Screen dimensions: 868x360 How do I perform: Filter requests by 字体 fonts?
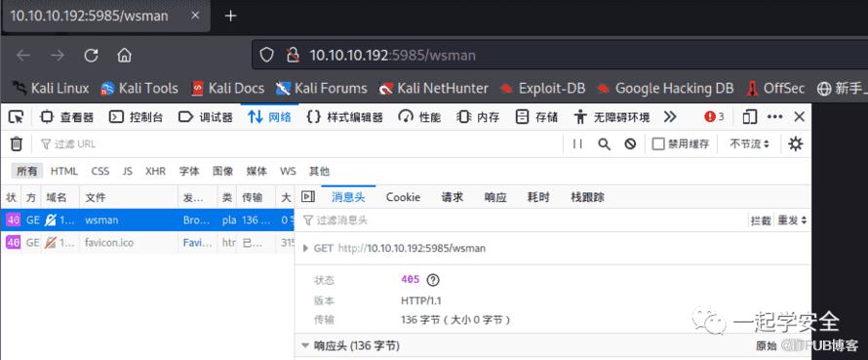pos(189,171)
